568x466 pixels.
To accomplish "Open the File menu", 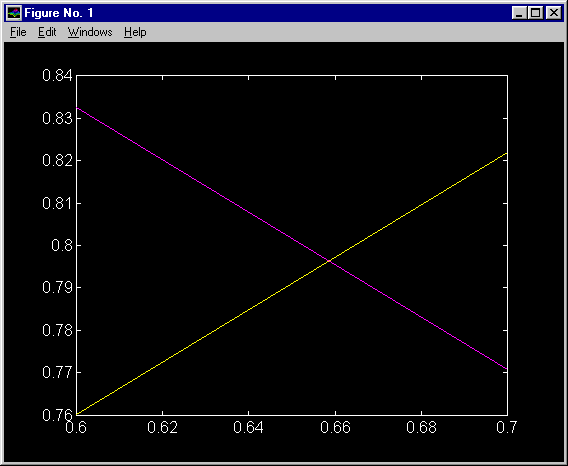I will (x=18, y=32).
